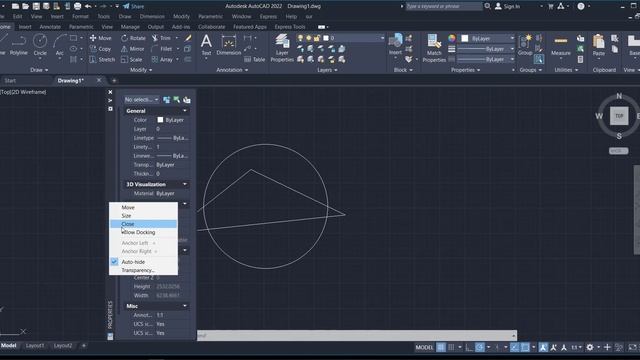Expand the Modify panel dropdown
This screenshot has width=640, height=360.
tap(141, 70)
